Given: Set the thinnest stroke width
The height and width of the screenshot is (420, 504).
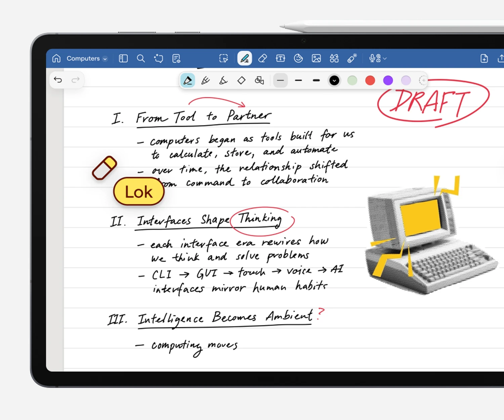Looking at the screenshot, I should (x=281, y=81).
